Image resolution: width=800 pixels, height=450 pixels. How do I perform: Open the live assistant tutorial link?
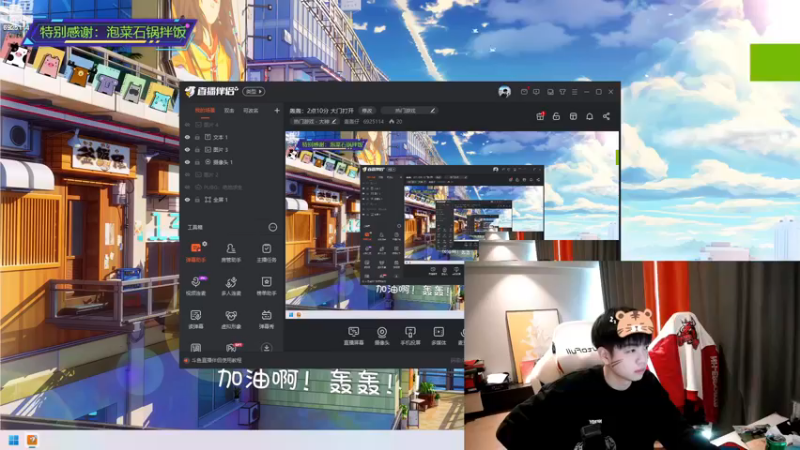pos(217,361)
